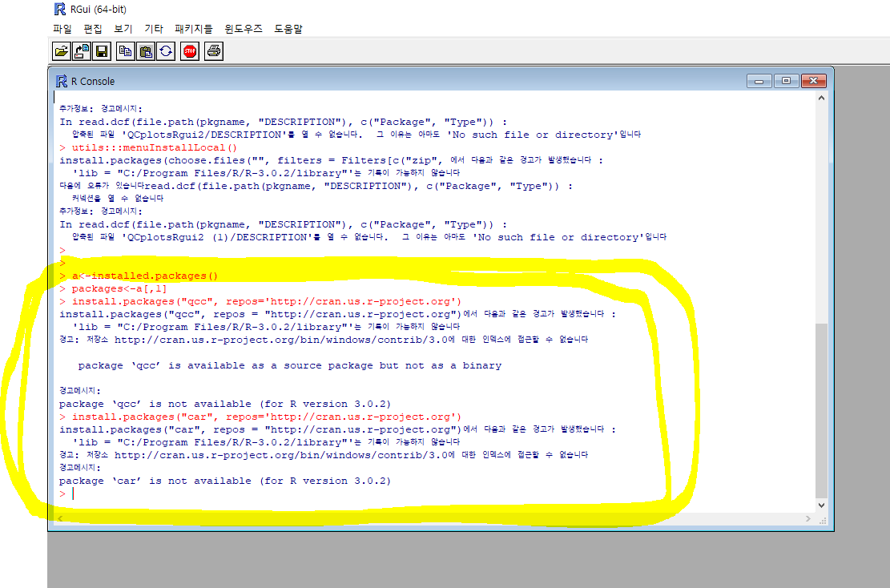890x588 pixels.
Task: Click the Copy toolbar icon
Action: tap(126, 52)
